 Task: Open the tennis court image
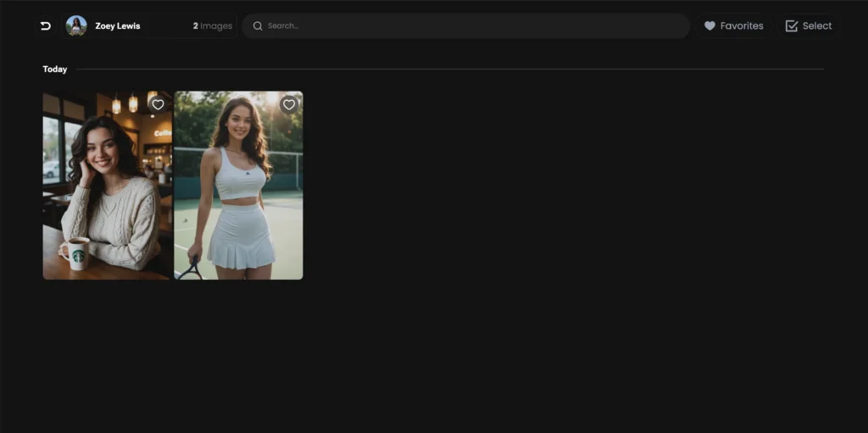coord(238,186)
